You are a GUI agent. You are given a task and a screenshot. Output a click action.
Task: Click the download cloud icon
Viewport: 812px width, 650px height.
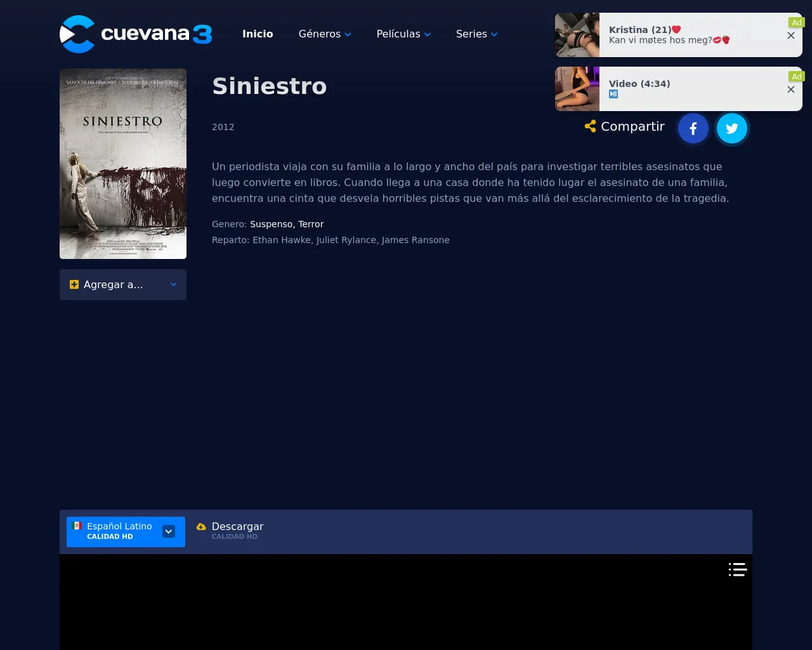coord(201,527)
